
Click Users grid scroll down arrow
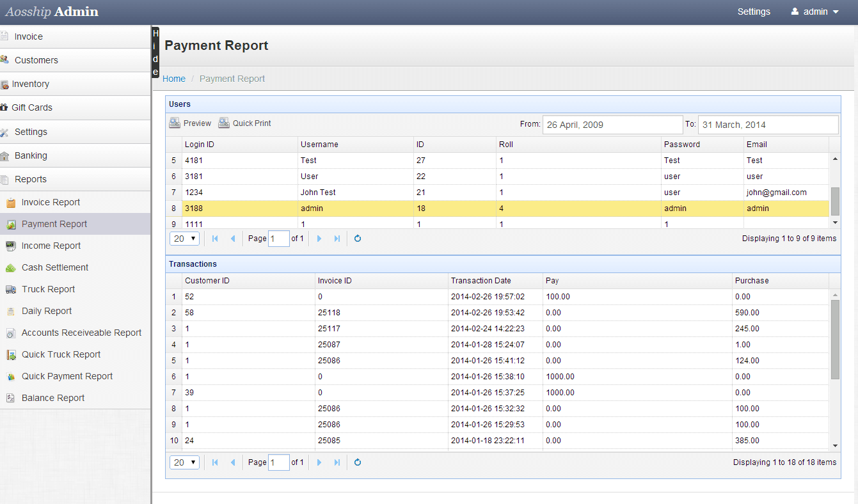pyautogui.click(x=834, y=222)
